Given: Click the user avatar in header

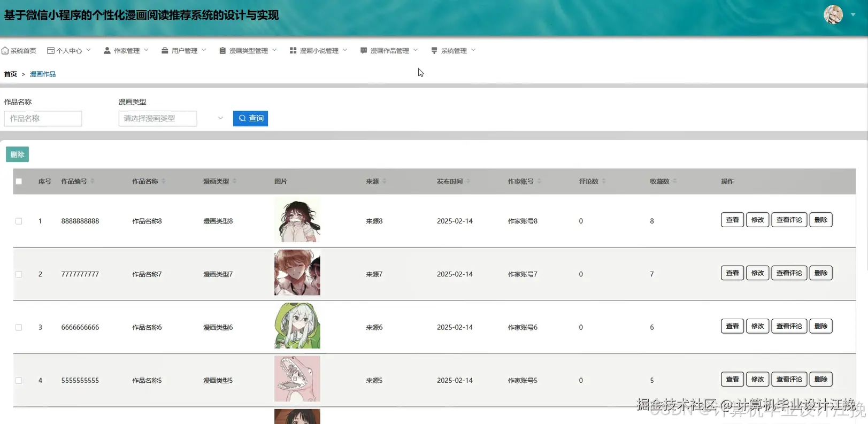Looking at the screenshot, I should click(x=833, y=14).
